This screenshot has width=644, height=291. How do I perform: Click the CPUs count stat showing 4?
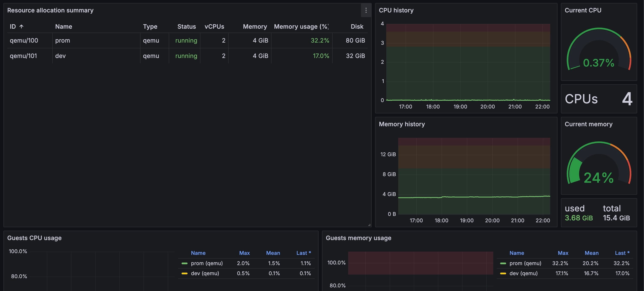click(599, 99)
